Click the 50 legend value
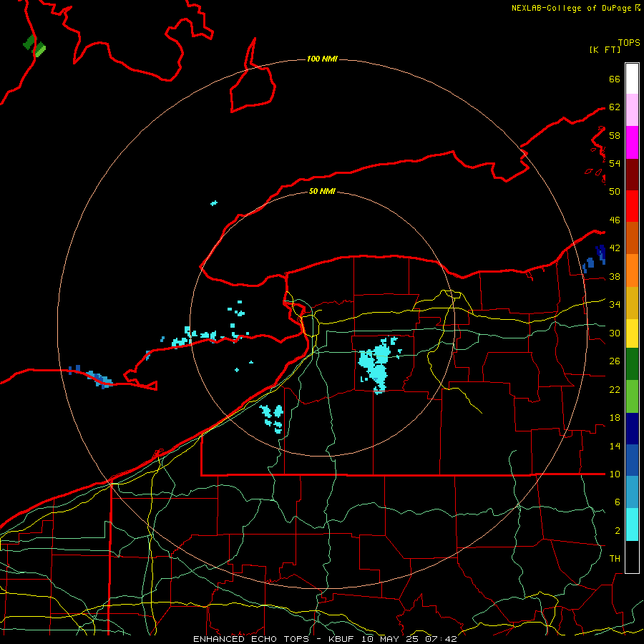 point(615,191)
